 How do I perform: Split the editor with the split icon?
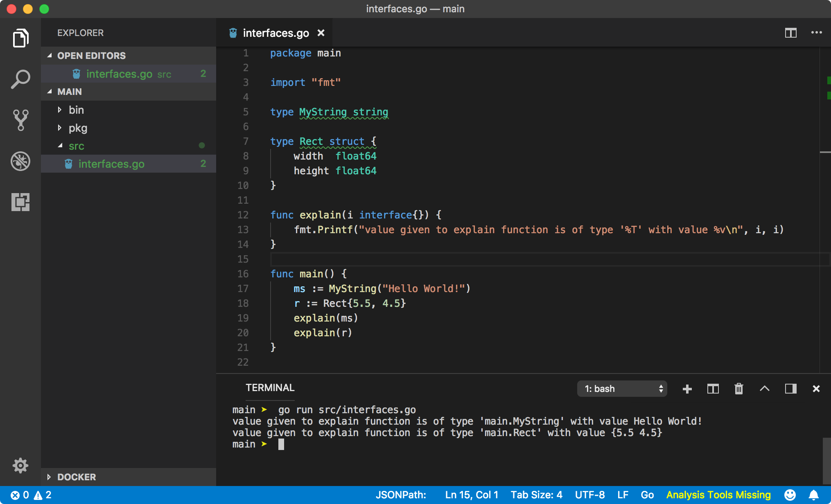pos(790,33)
